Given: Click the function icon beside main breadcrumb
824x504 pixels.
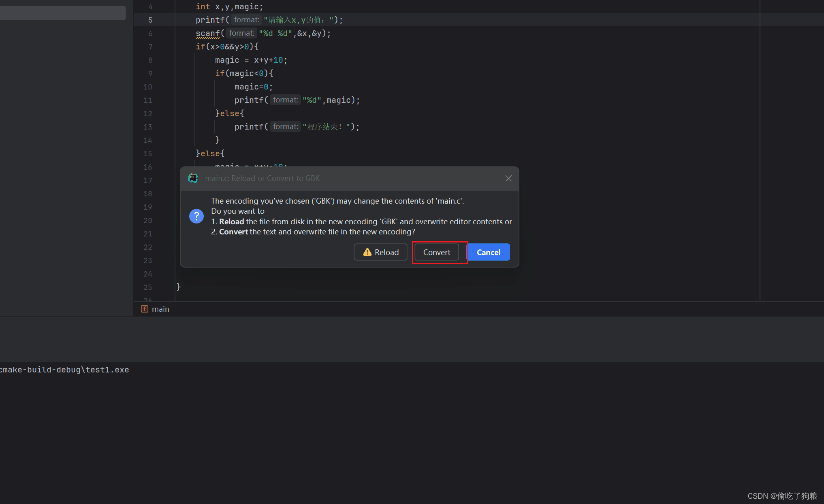Looking at the screenshot, I should [x=145, y=309].
